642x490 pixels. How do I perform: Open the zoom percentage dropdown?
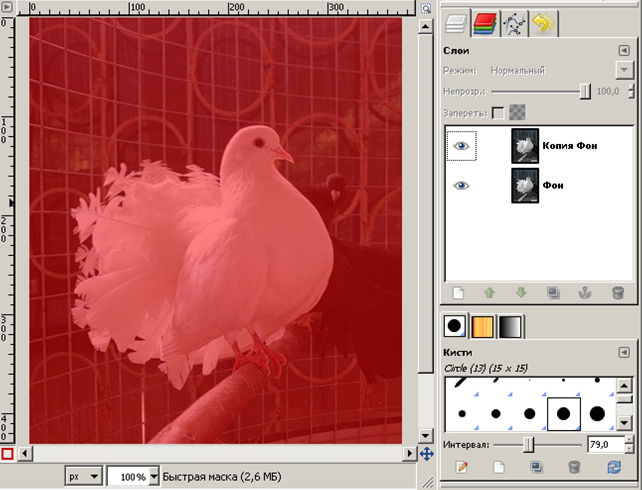(x=154, y=477)
